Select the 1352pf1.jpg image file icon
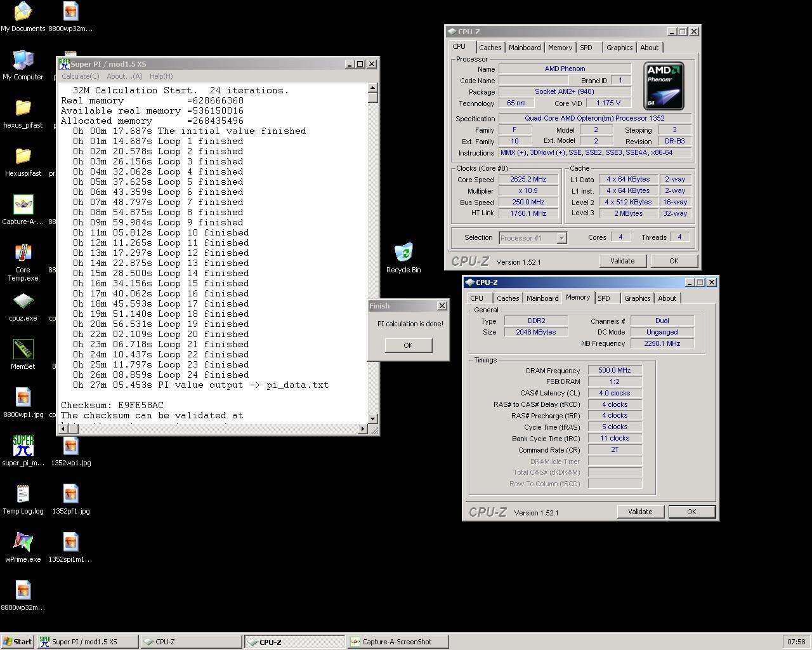Screen dimensions: 812x650 [71, 499]
